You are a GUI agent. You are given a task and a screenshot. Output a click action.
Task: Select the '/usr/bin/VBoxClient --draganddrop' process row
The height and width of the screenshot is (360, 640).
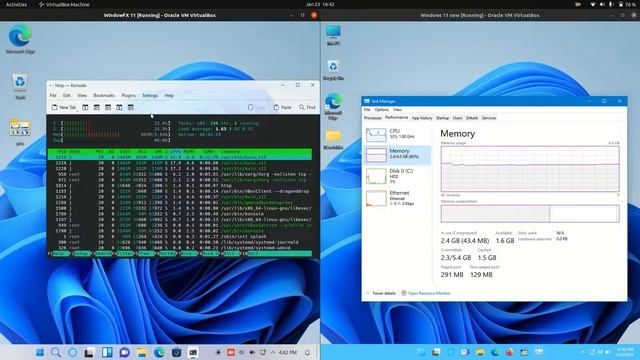pos(180,191)
